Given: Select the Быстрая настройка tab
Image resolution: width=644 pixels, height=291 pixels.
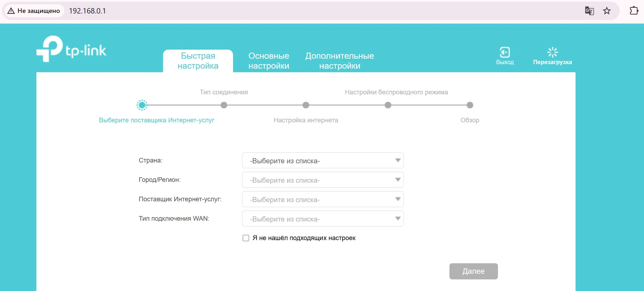Looking at the screenshot, I should pyautogui.click(x=198, y=61).
